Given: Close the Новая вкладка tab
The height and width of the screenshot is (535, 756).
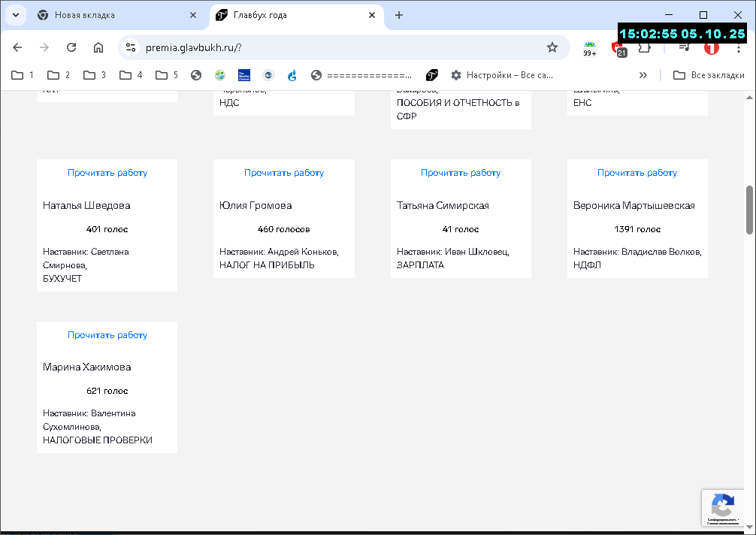Looking at the screenshot, I should (193, 15).
